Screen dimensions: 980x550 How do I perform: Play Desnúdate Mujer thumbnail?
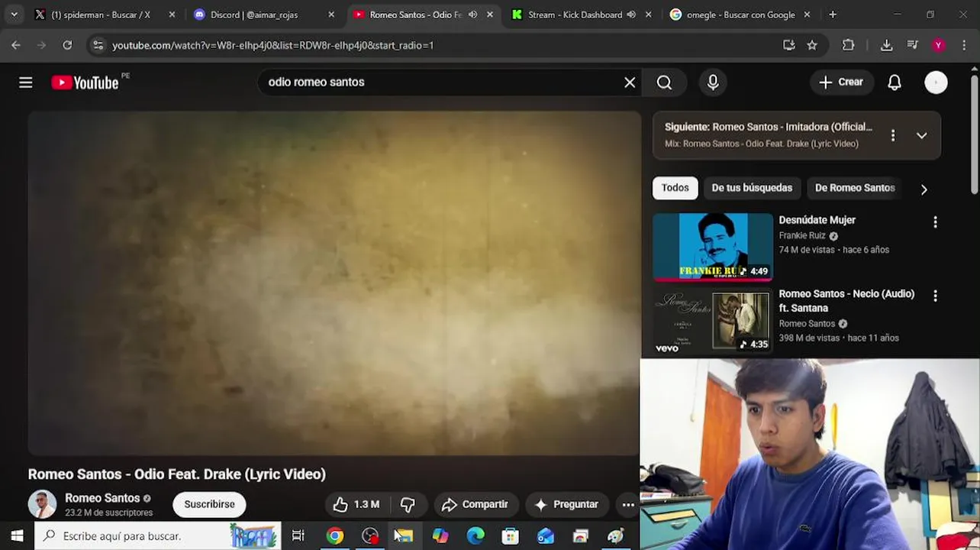(x=713, y=247)
